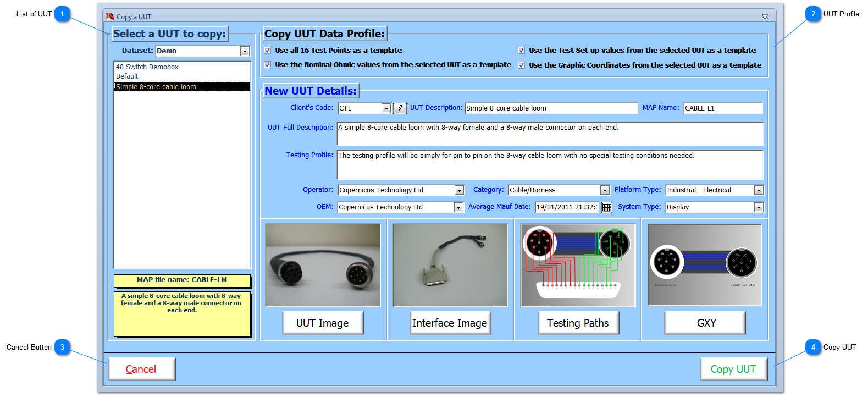Click the GXY connector graphic thumbnail
This screenshot has height=397, width=868.
tap(705, 265)
